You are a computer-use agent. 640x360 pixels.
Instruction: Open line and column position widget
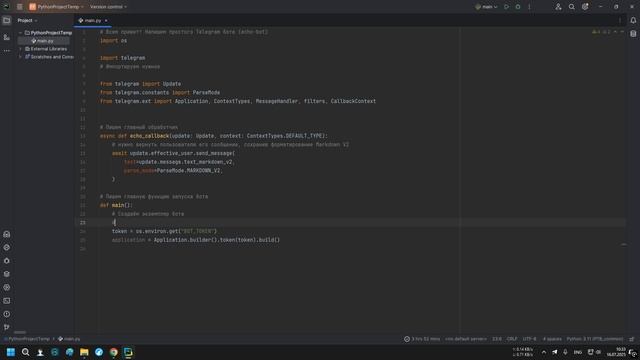[x=497, y=339]
